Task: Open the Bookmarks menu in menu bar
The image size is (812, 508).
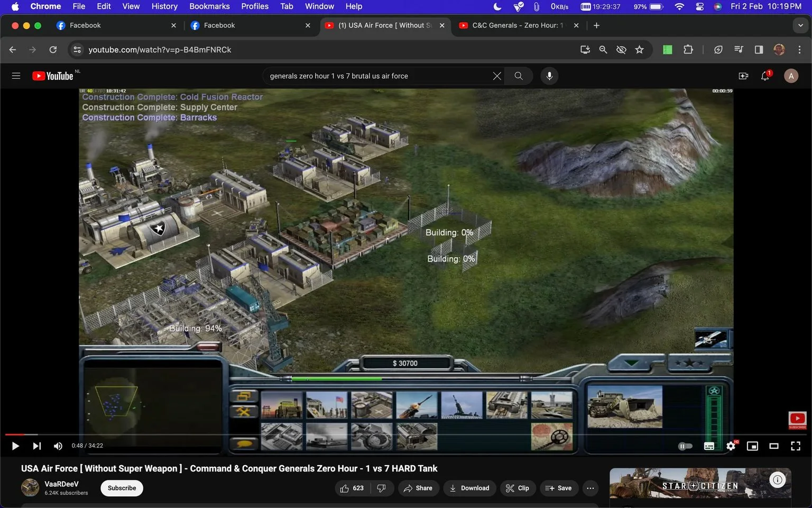Action: (x=209, y=6)
